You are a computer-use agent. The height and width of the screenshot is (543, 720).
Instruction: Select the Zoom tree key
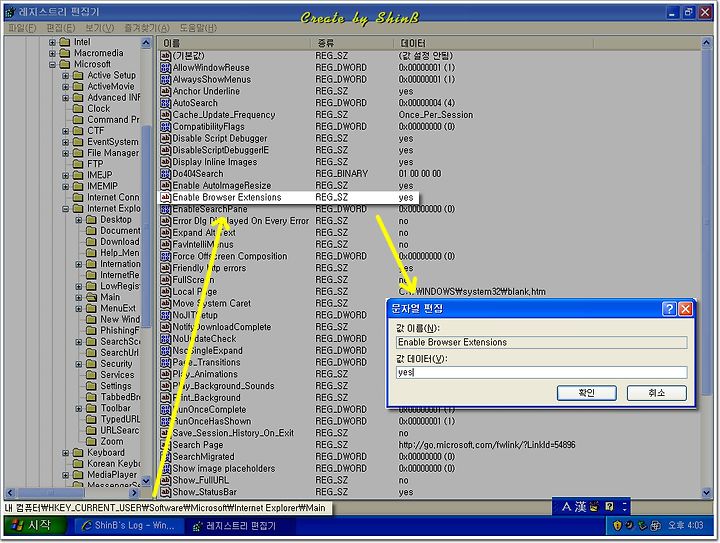point(112,441)
